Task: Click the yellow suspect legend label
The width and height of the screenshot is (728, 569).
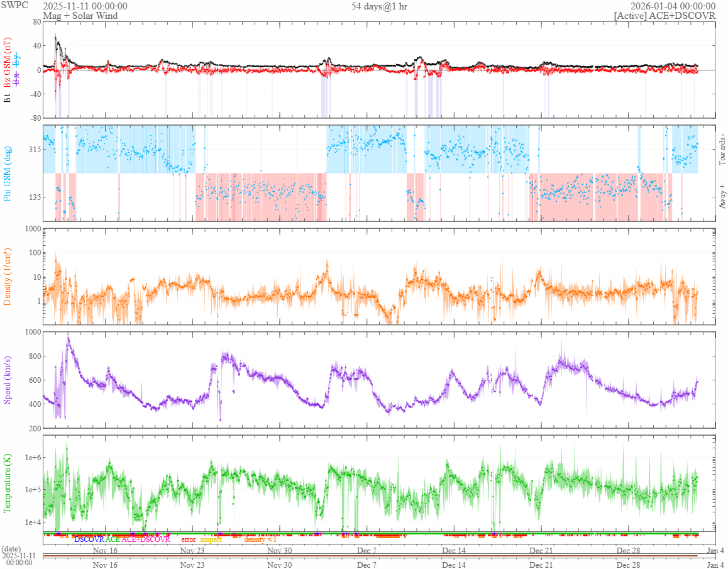Action: pyautogui.click(x=211, y=539)
